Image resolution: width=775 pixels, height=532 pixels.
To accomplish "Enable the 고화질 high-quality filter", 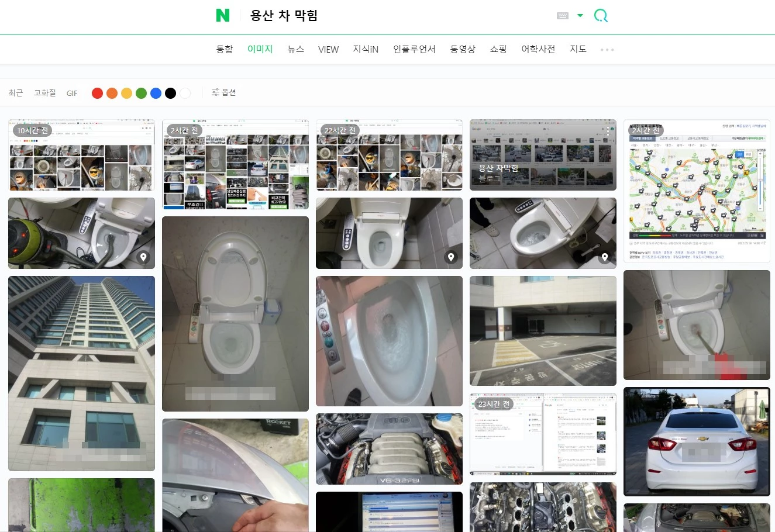I will [x=44, y=92].
